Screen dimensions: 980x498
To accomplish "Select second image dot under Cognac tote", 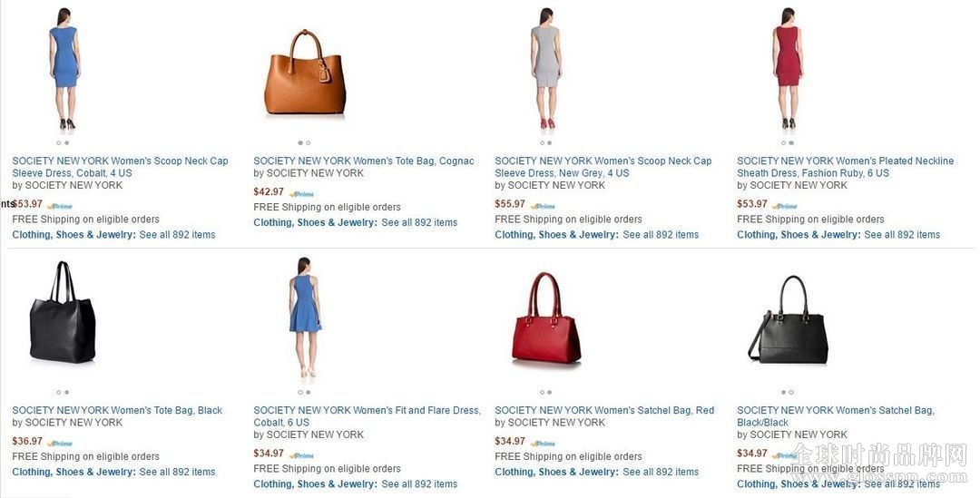I will pyautogui.click(x=309, y=143).
